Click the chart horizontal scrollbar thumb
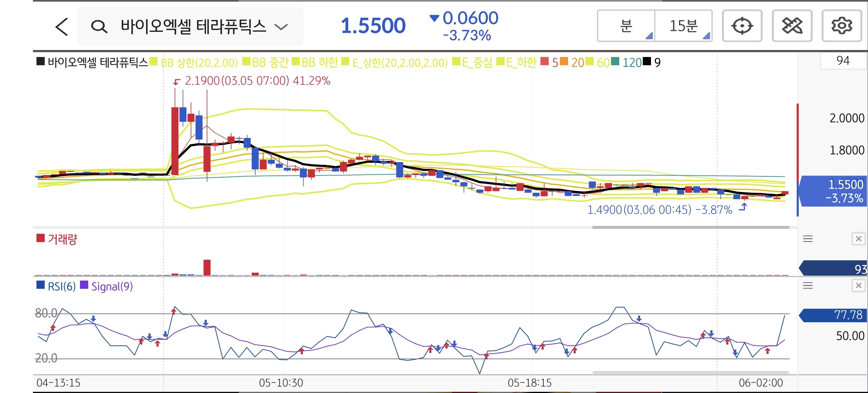Screen dimensions: 868x393 coord(690,227)
